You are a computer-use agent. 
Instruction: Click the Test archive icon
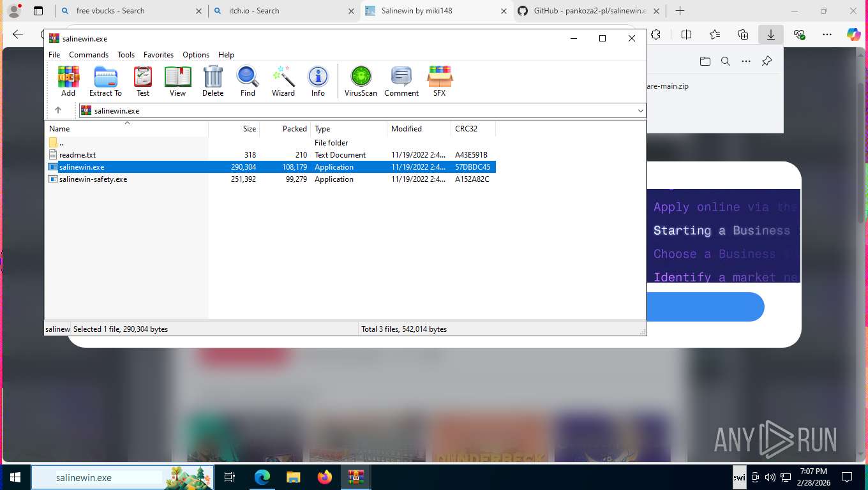[x=143, y=81]
